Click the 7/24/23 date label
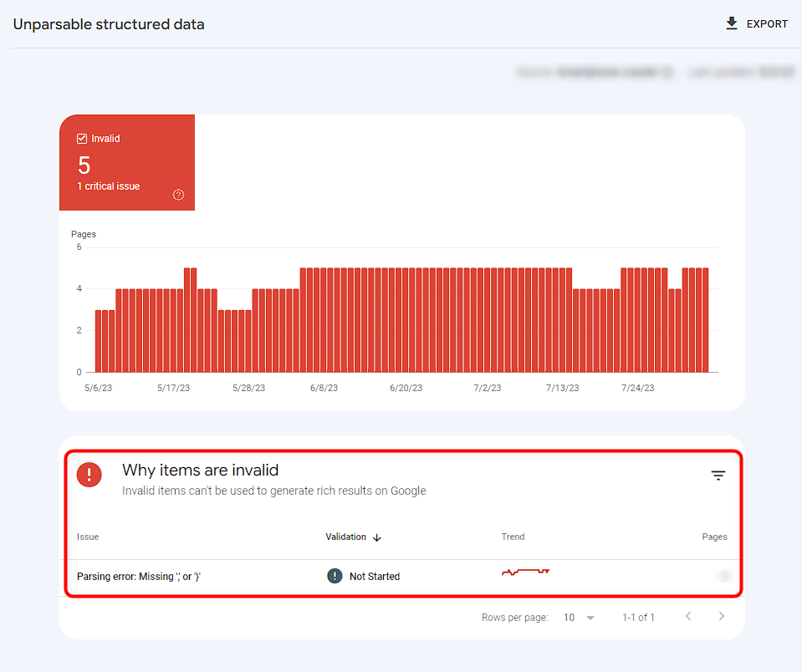802x672 pixels. (x=637, y=388)
